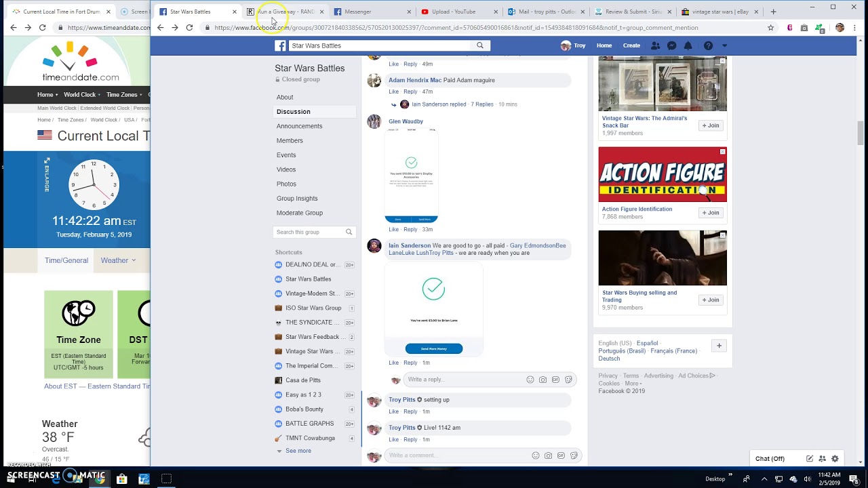Switch to the Run a Giveaway tab

(x=285, y=12)
